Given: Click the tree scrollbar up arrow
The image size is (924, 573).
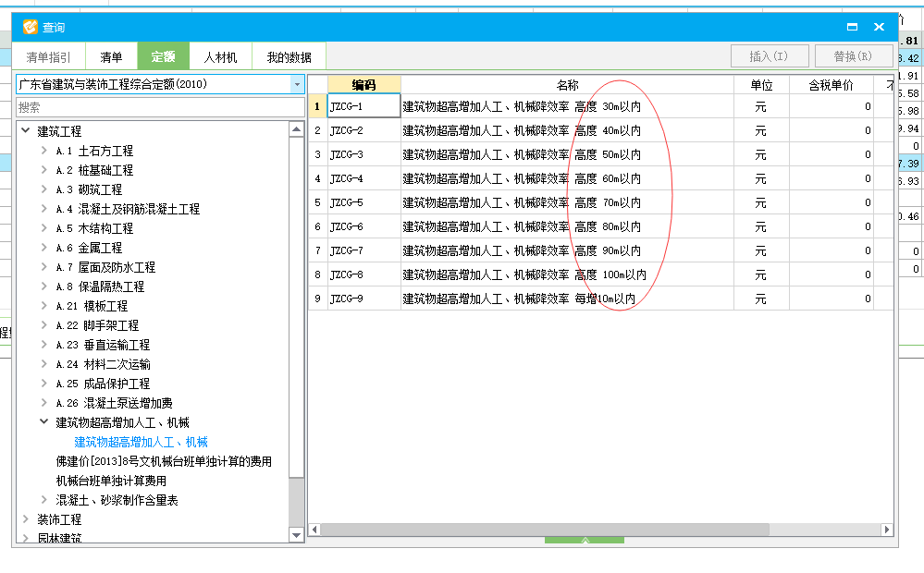Looking at the screenshot, I should (296, 129).
